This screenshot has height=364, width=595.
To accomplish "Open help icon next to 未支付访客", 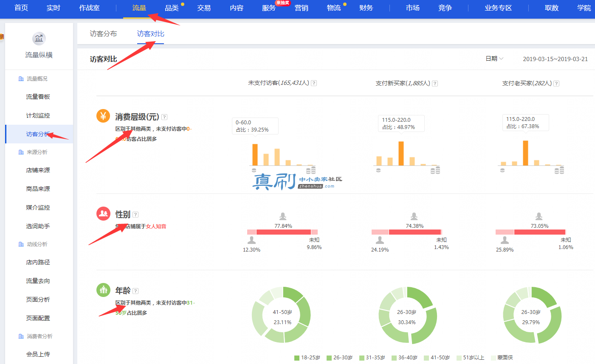I will pyautogui.click(x=314, y=83).
